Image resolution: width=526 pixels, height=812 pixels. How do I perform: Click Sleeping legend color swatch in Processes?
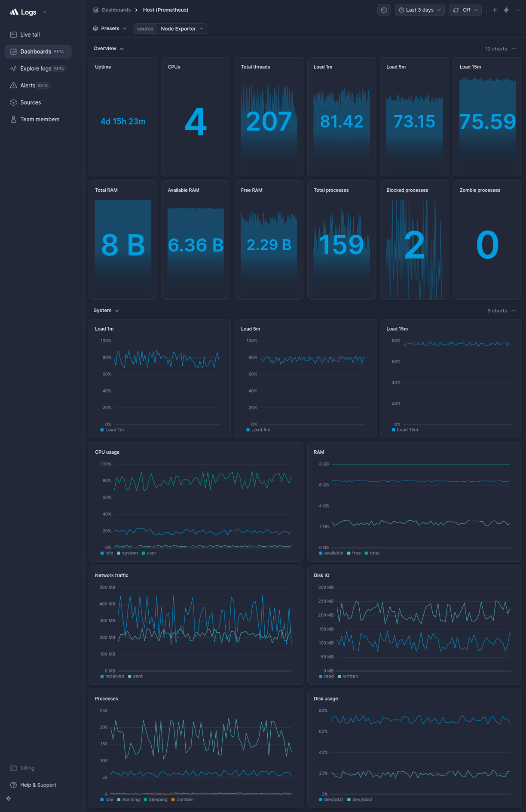click(x=145, y=800)
